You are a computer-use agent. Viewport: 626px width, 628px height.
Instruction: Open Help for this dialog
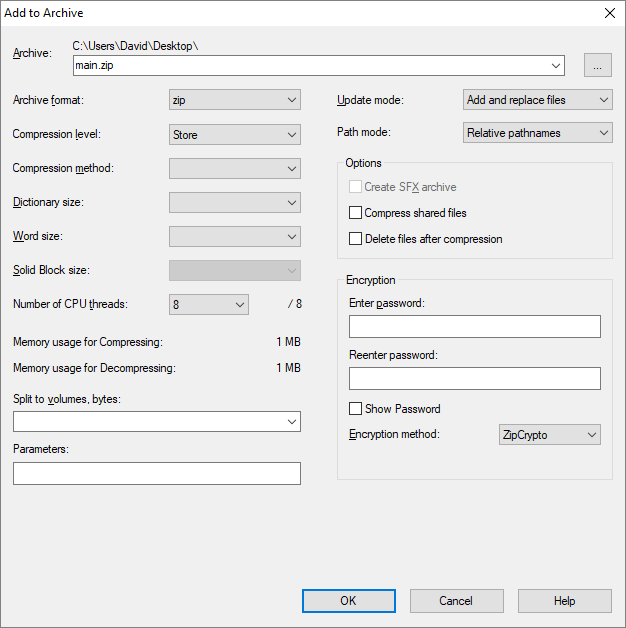pos(565,601)
